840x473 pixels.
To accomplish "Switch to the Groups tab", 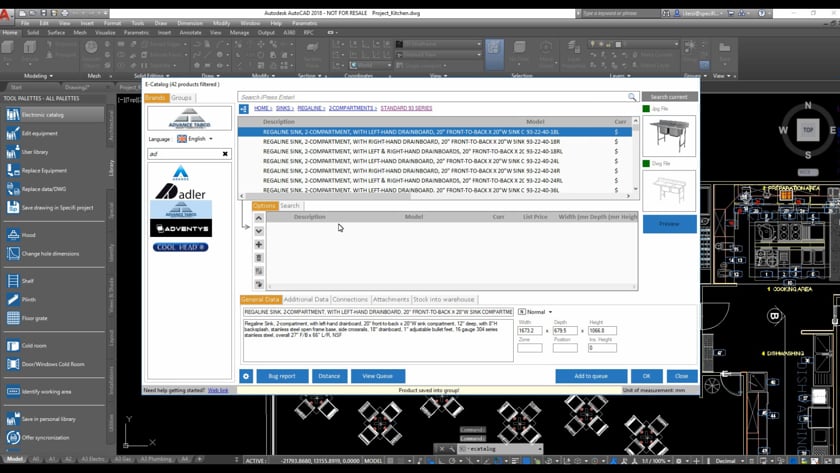I will (x=181, y=97).
